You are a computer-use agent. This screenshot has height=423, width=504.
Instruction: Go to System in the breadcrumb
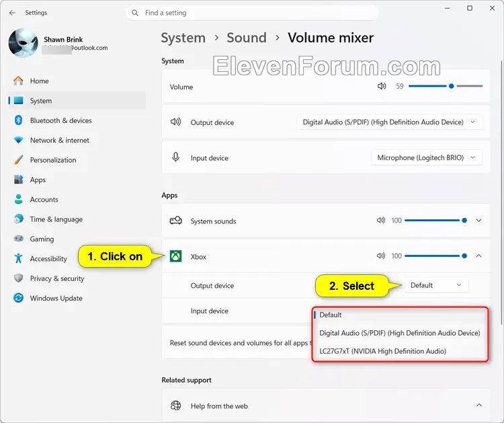(x=183, y=38)
